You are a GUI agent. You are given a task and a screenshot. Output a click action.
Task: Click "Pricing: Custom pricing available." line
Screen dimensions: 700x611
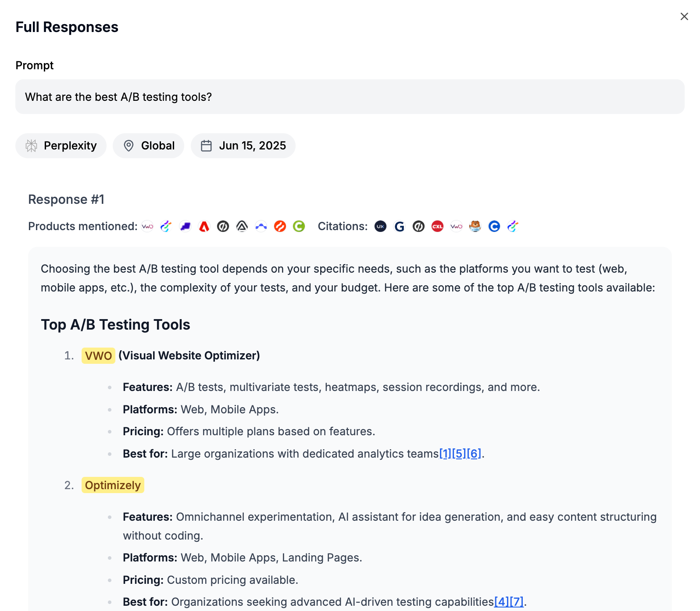click(x=211, y=580)
